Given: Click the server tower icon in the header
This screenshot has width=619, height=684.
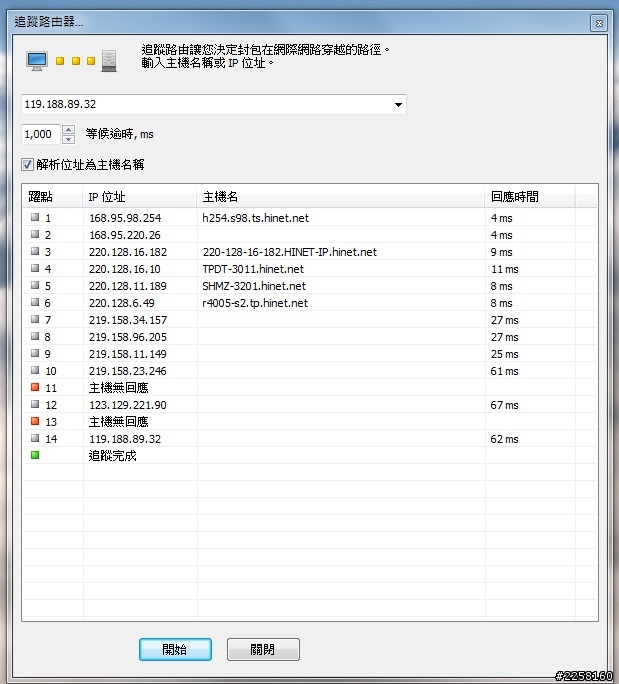Looking at the screenshot, I should click(x=109, y=61).
